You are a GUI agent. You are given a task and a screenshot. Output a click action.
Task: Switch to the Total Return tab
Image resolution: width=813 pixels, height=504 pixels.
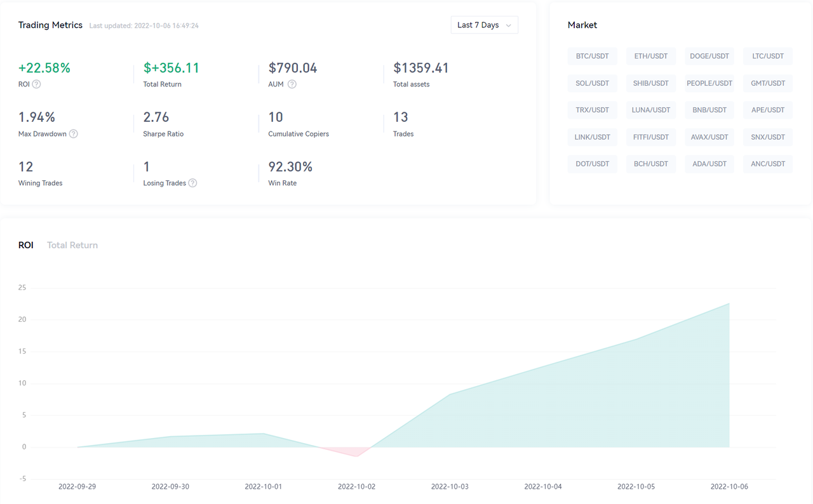click(x=72, y=245)
